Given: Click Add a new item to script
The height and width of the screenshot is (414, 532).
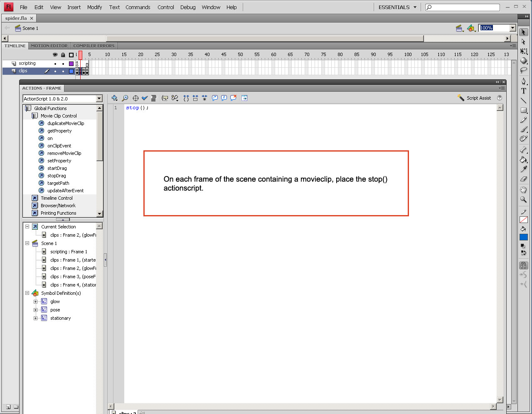Looking at the screenshot, I should click(115, 98).
